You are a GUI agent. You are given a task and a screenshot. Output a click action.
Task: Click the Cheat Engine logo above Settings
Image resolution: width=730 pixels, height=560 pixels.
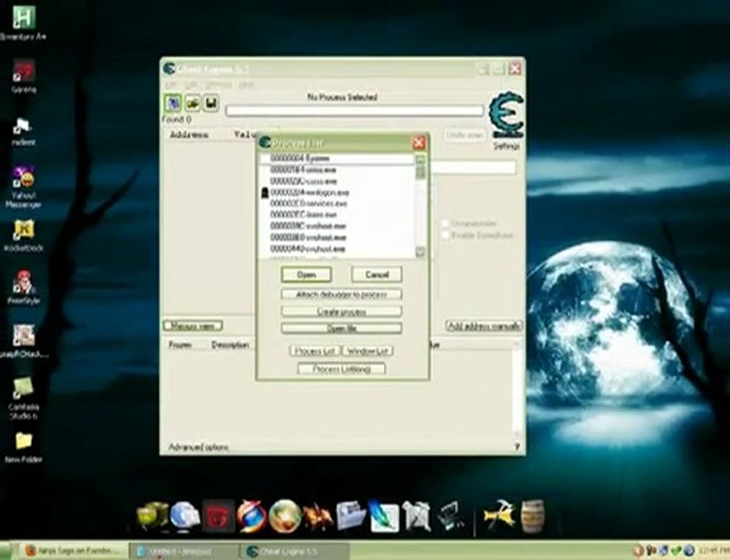point(507,114)
